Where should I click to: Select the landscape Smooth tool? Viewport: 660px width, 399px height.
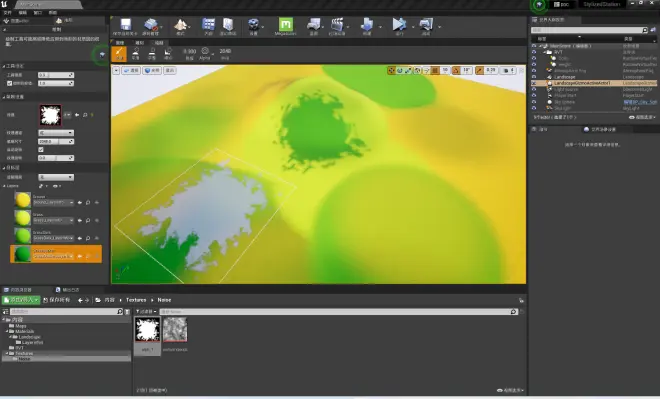(136, 54)
